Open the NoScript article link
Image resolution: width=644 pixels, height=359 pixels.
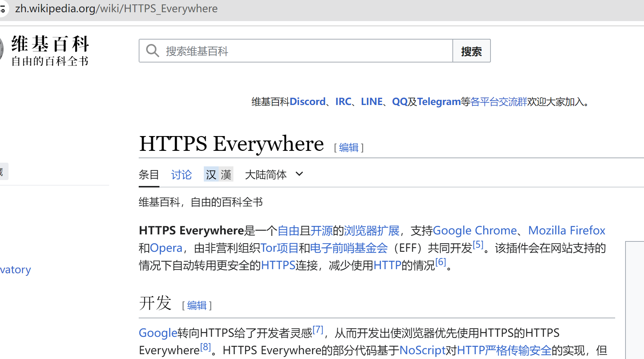pos(423,350)
